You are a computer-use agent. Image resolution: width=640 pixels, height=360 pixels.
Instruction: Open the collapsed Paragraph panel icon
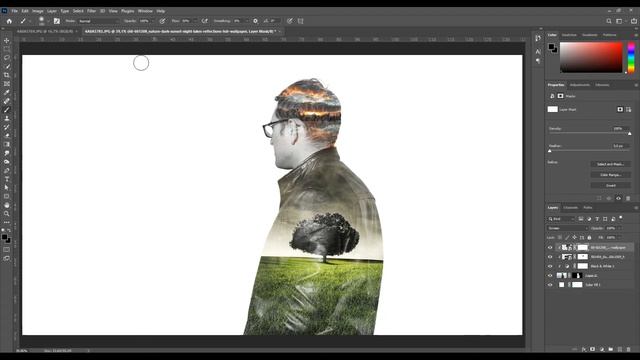538,61
